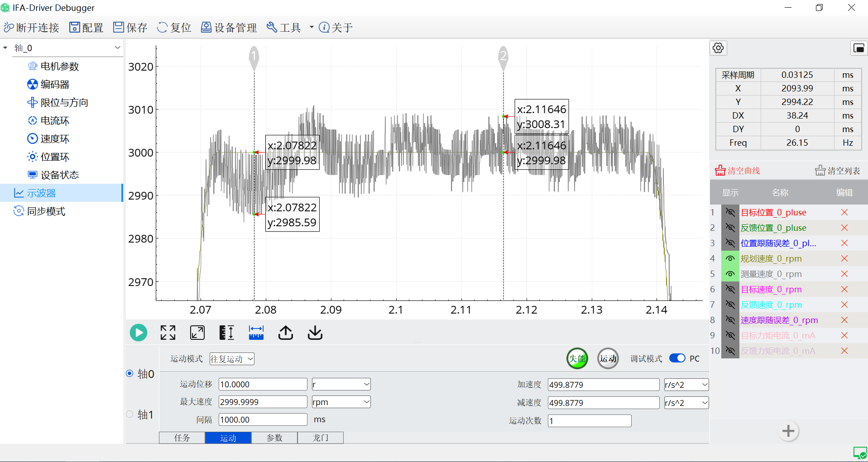This screenshot has width=868, height=462.
Task: Select the 轴1 radio button
Action: (x=130, y=414)
